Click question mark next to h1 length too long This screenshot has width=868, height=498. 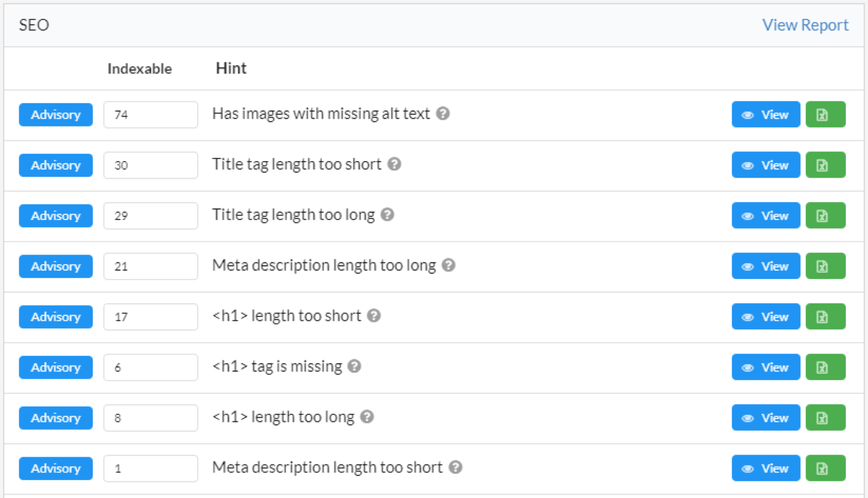(367, 417)
